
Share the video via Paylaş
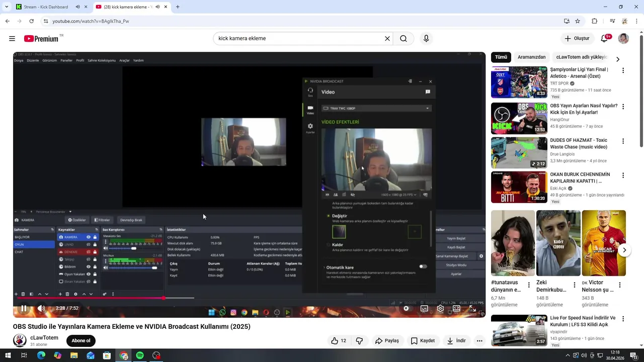pyautogui.click(x=387, y=341)
